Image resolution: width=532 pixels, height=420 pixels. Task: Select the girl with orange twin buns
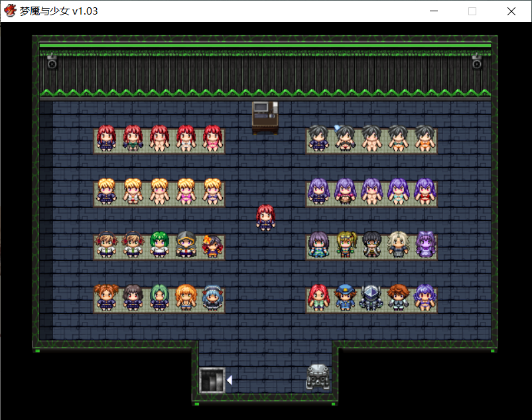coord(106,297)
